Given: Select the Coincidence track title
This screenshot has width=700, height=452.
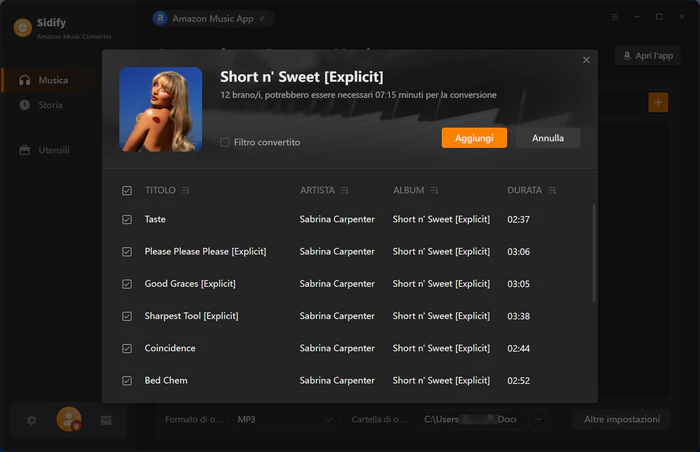Looking at the screenshot, I should [x=170, y=348].
